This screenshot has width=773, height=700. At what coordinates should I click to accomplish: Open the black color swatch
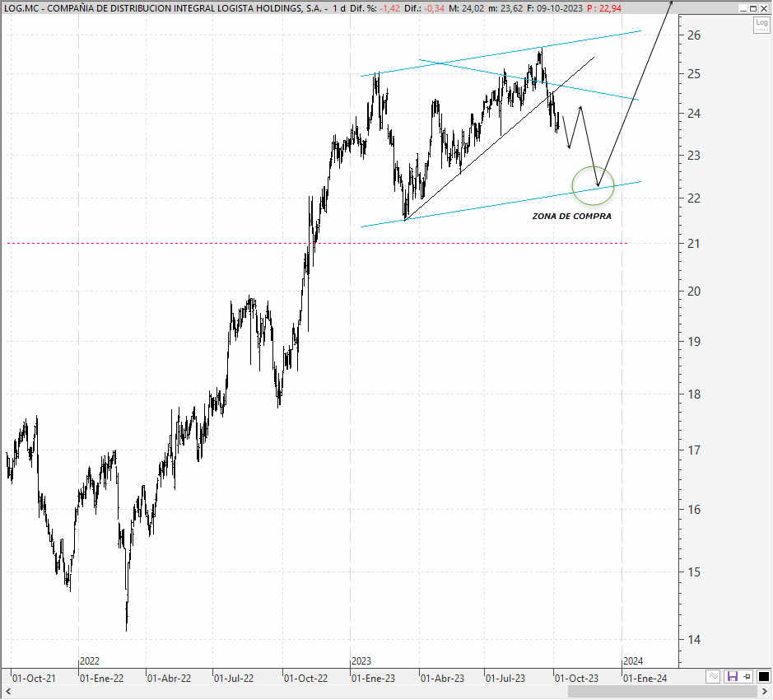764,676
